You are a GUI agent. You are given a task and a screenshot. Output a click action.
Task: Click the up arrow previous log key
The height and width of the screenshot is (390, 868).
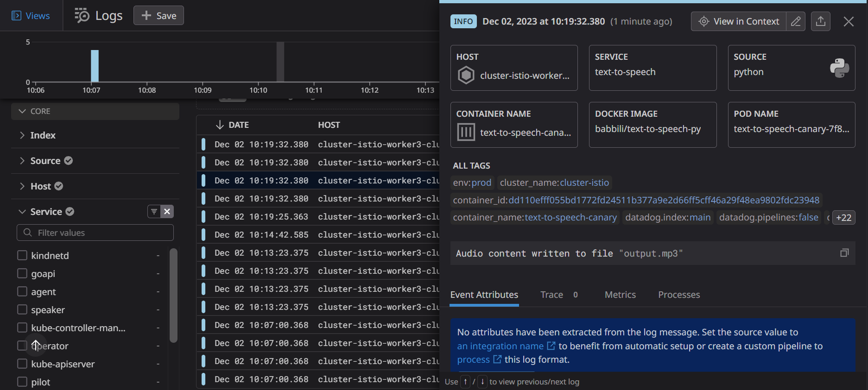pyautogui.click(x=465, y=382)
